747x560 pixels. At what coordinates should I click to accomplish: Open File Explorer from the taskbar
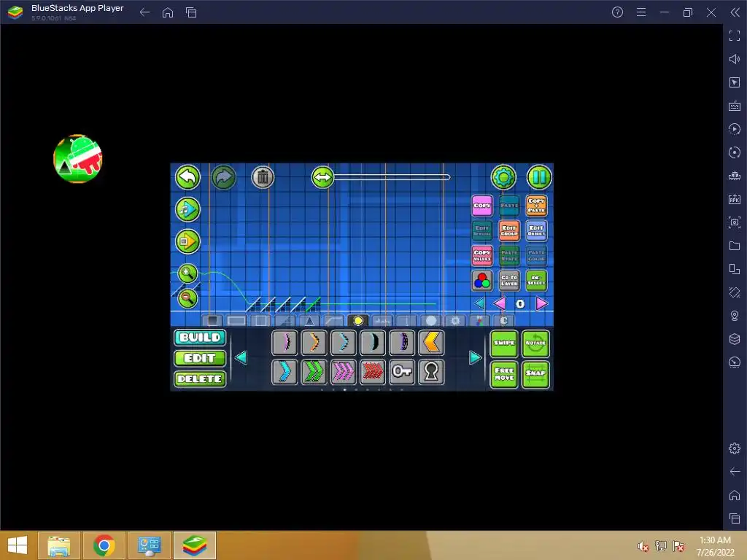tap(59, 545)
